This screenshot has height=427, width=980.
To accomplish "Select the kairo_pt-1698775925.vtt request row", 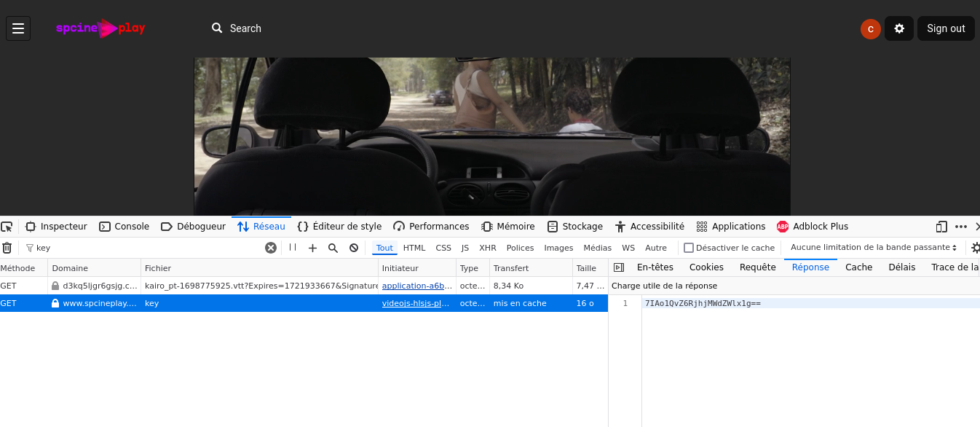I will (x=304, y=286).
